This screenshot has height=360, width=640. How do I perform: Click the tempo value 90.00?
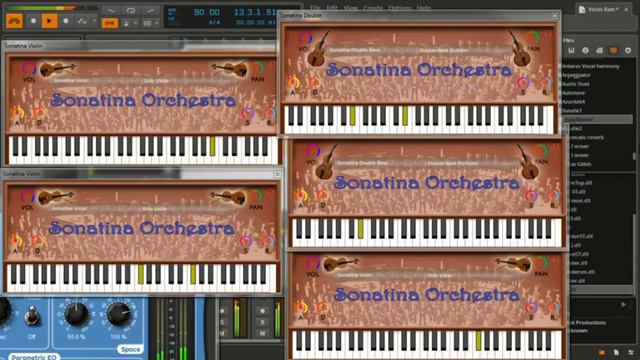point(207,12)
